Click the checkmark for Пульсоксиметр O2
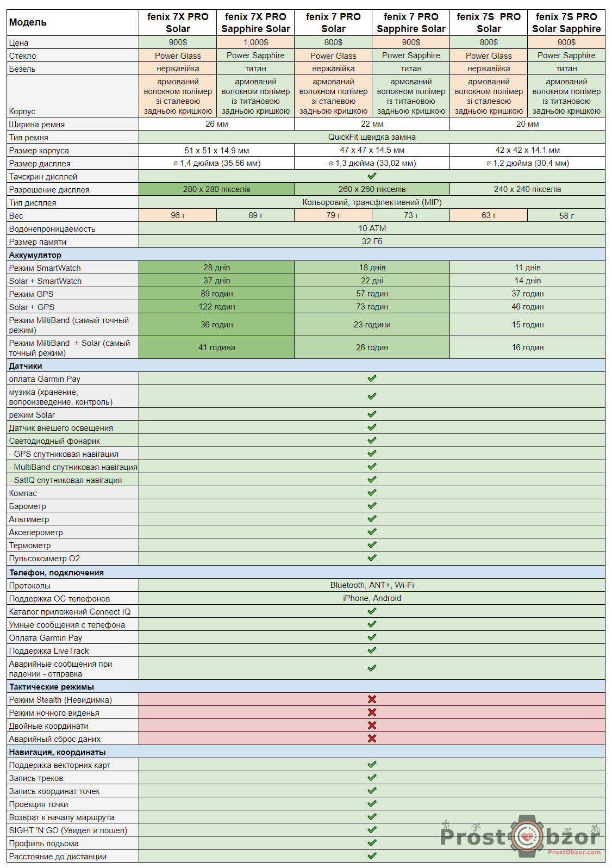This screenshot has height=868, width=612. point(372,558)
